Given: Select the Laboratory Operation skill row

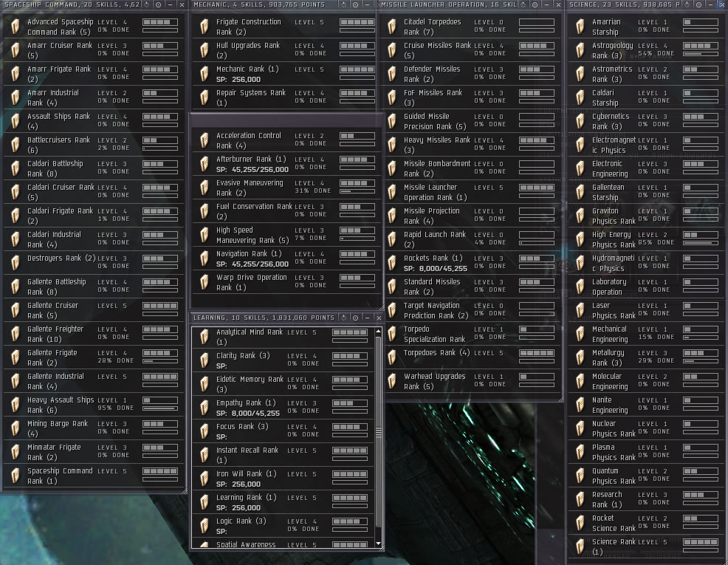Looking at the screenshot, I should point(647,287).
